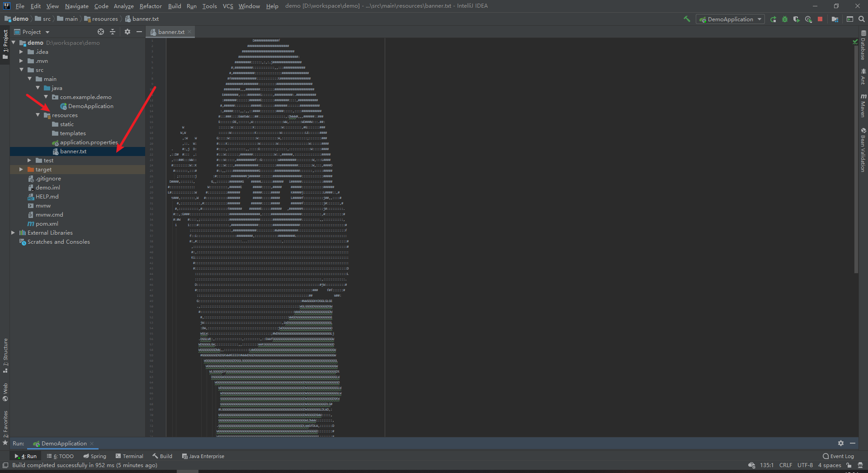
Task: Open Project Structure from toolbar icon
Action: click(x=835, y=19)
